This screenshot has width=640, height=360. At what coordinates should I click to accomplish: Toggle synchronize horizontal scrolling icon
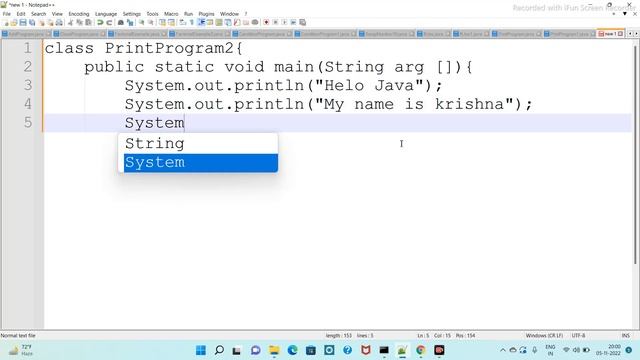point(171,22)
